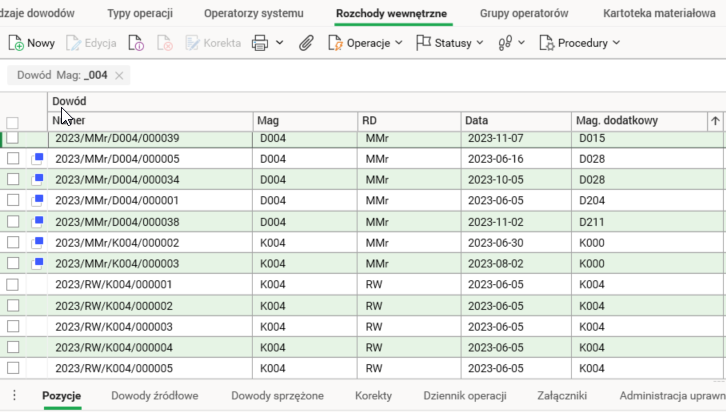Open document info icon in toolbar
This screenshot has height=412, width=726.
136,43
